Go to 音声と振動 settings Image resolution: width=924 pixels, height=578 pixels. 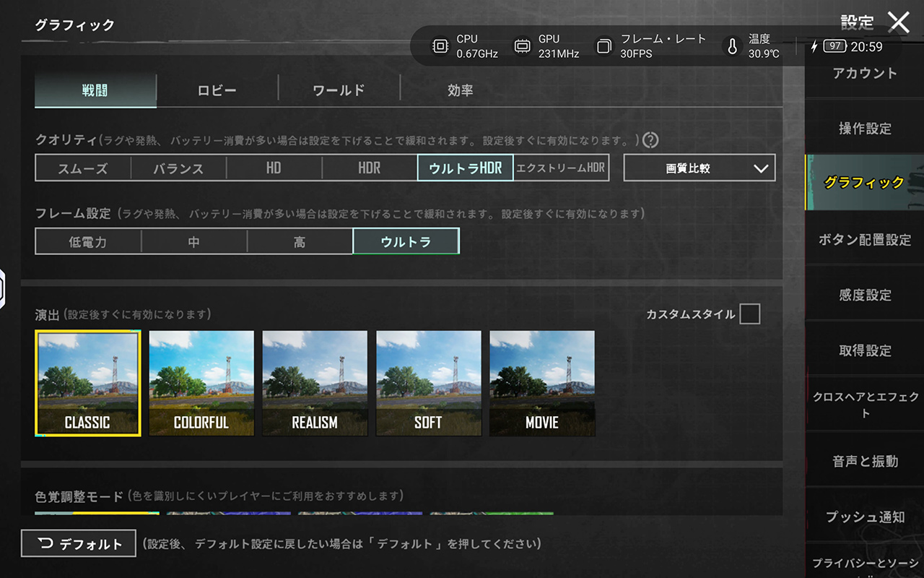coord(865,461)
